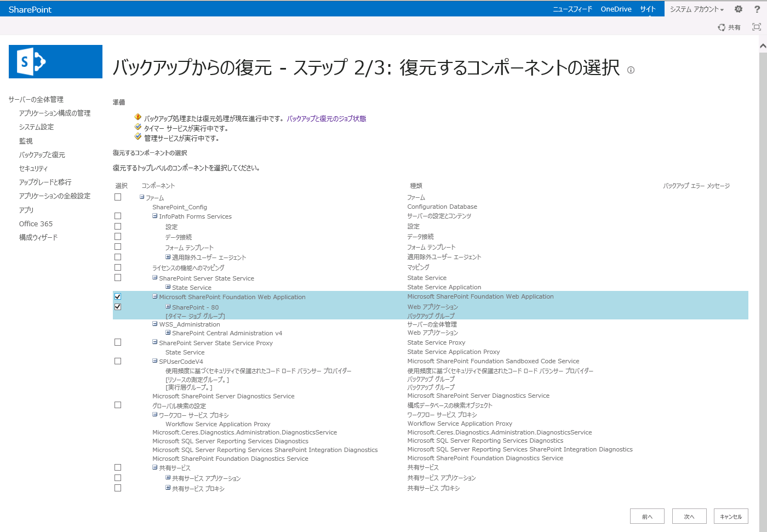
Task: Open バックアップと復元 in the sidebar
Action: (42, 155)
